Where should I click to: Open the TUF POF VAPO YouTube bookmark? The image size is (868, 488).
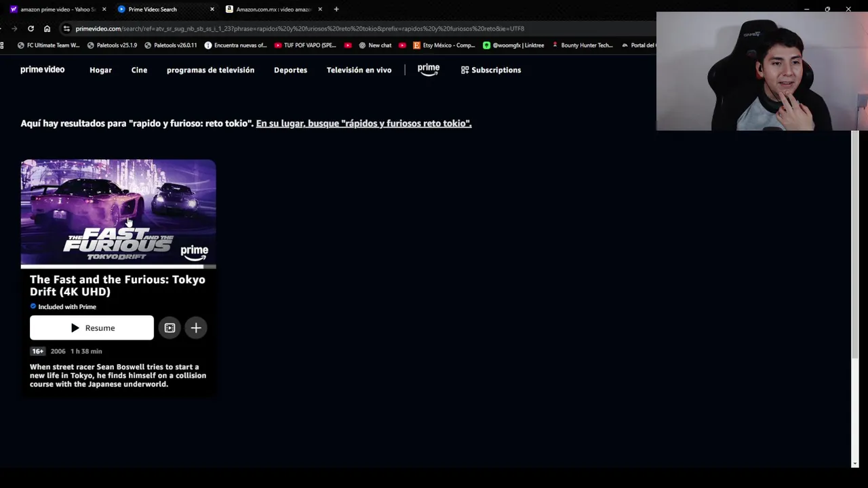[305, 45]
